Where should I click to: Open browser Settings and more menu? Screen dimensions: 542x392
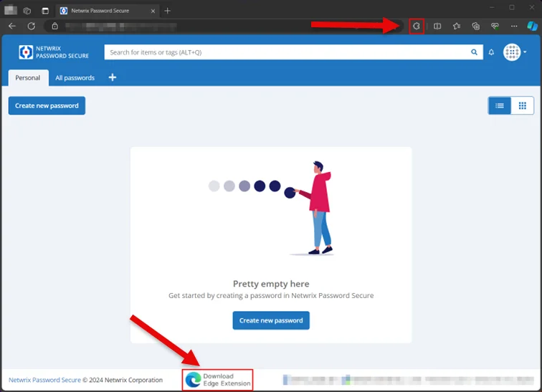[514, 27]
